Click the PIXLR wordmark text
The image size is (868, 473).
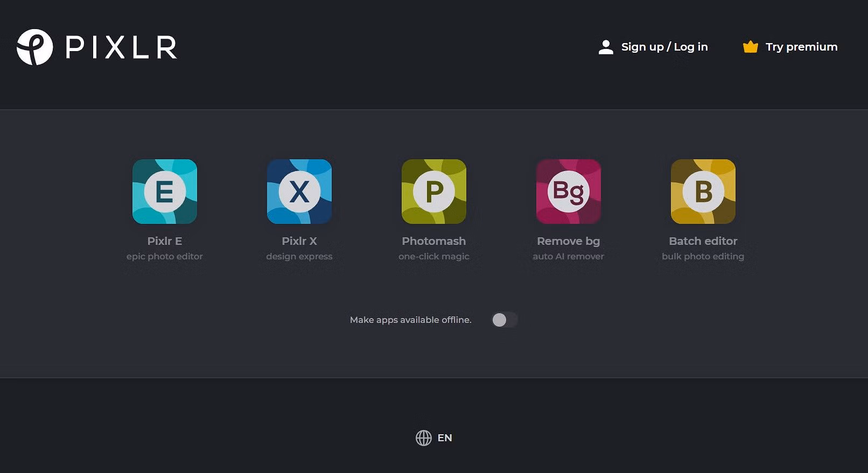pos(121,47)
